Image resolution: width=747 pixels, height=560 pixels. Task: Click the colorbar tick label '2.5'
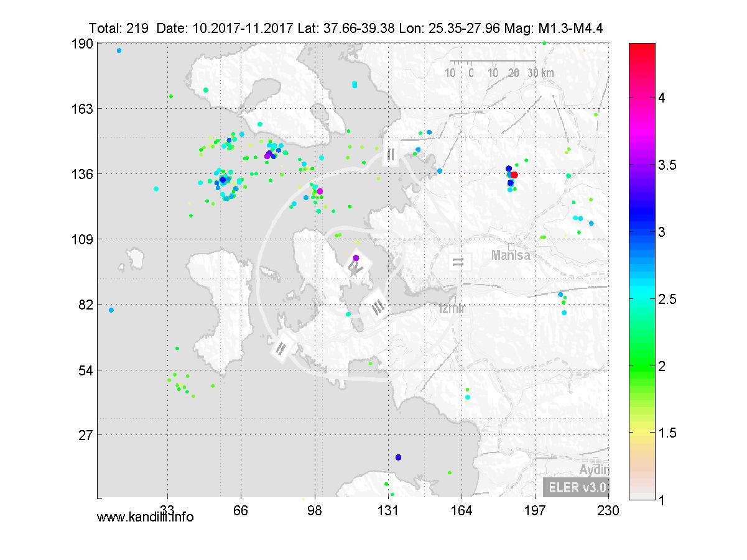point(669,299)
